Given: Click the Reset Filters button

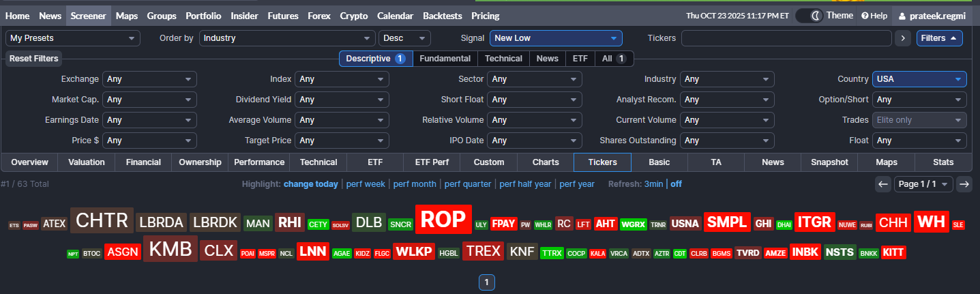Looking at the screenshot, I should coord(34,59).
